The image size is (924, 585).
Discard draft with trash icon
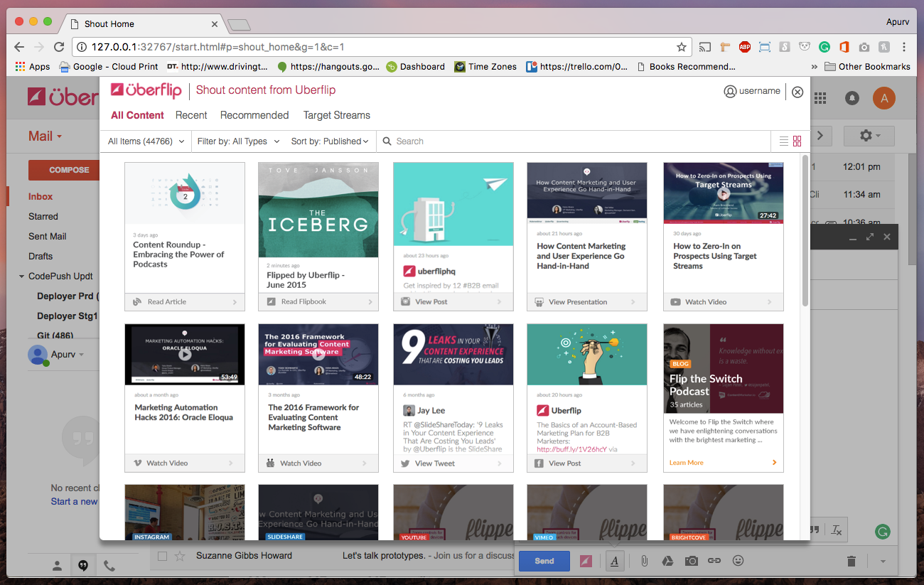[852, 562]
